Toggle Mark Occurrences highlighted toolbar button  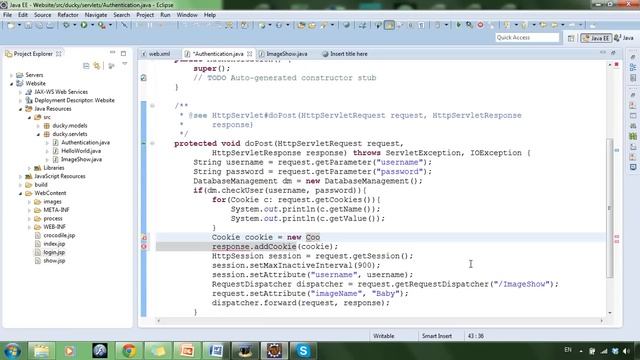[x=389, y=25]
